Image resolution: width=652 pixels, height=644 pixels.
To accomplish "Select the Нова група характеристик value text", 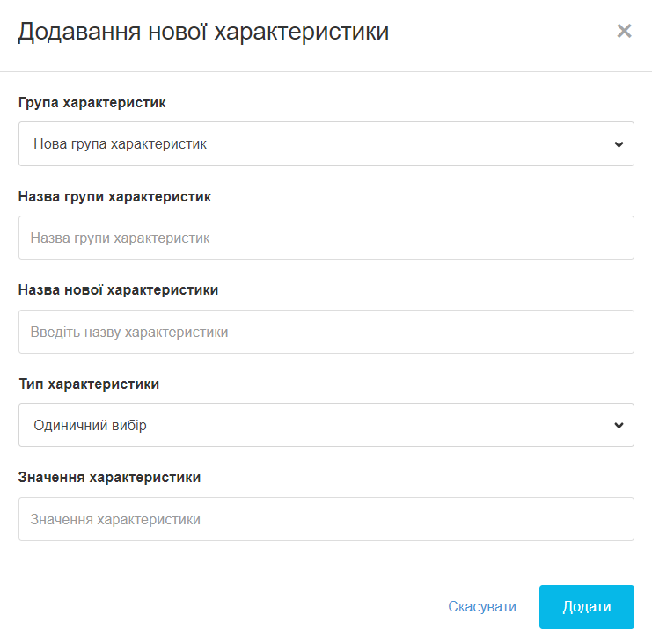I will click(x=120, y=144).
